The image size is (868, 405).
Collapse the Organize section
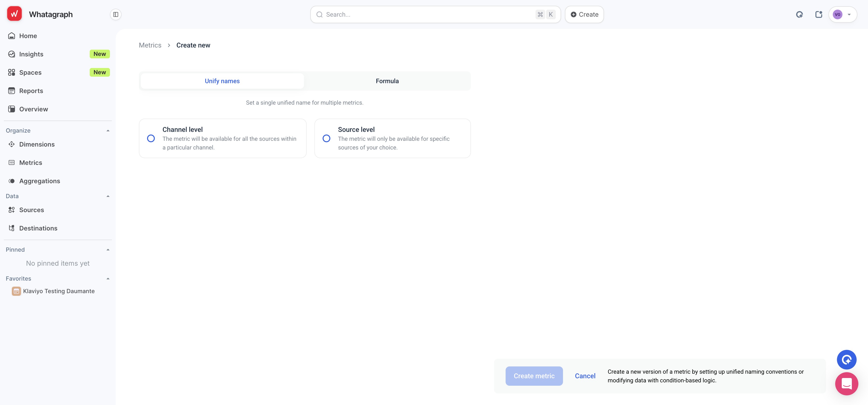point(108,131)
